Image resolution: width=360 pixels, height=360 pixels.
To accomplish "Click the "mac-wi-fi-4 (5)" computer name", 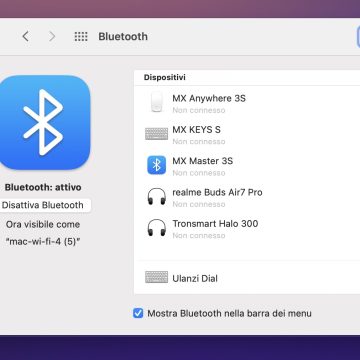I will [x=43, y=241].
